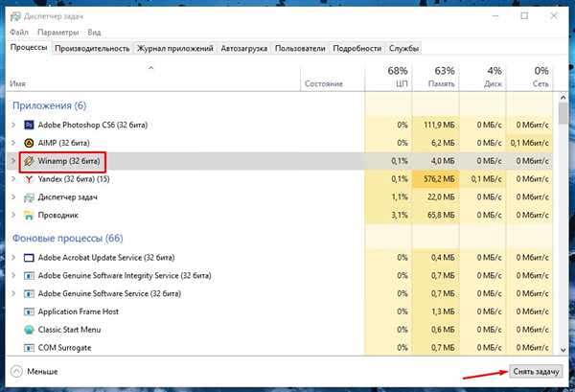Image resolution: width=575 pixels, height=392 pixels.
Task: Open the Файл menu
Action: pyautogui.click(x=19, y=33)
